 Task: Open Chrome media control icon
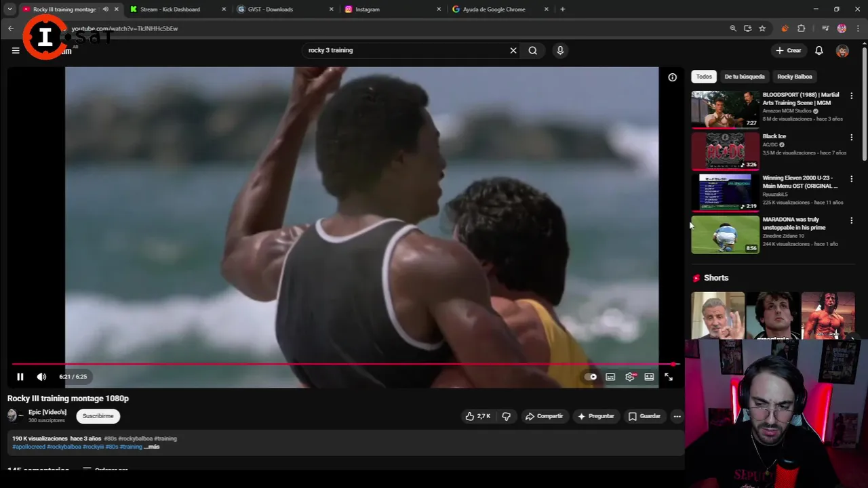click(825, 28)
